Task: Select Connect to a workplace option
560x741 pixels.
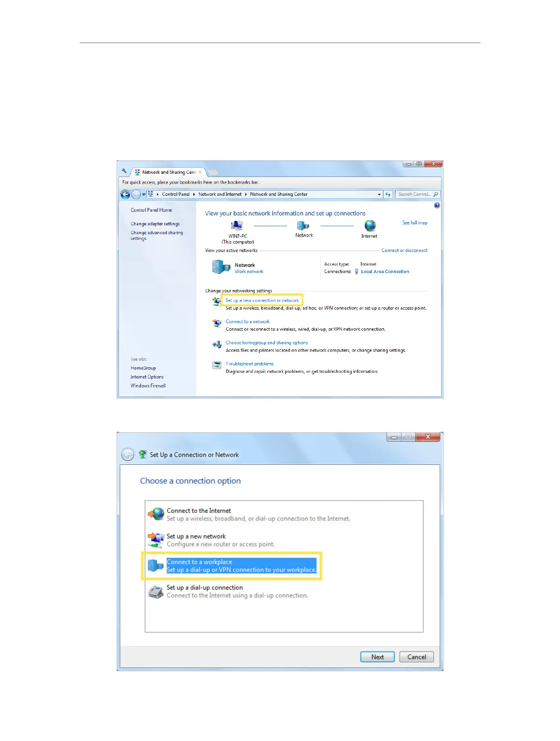Action: click(242, 566)
